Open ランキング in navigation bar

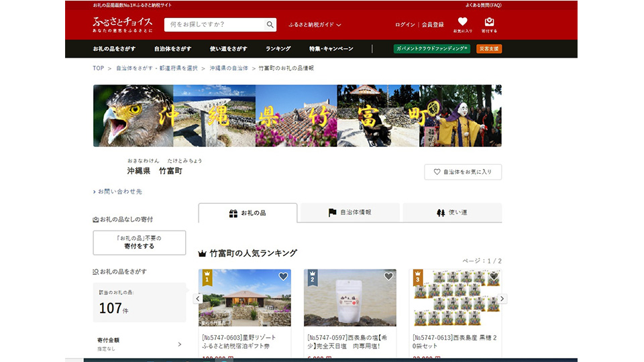pos(278,49)
